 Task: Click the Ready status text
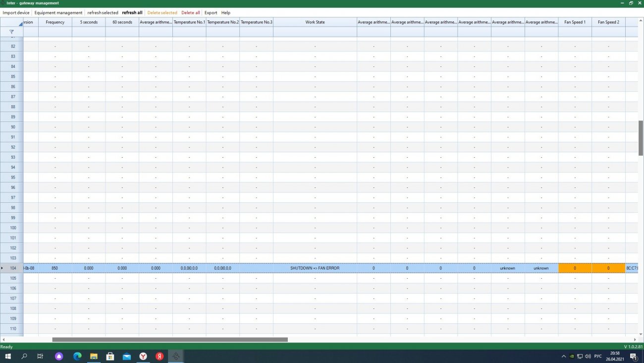coord(6,347)
